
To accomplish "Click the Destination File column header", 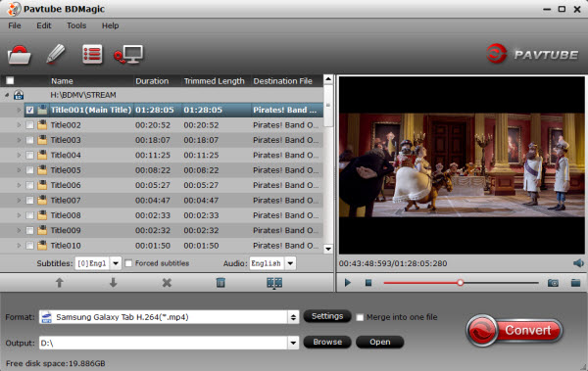I will click(x=286, y=81).
